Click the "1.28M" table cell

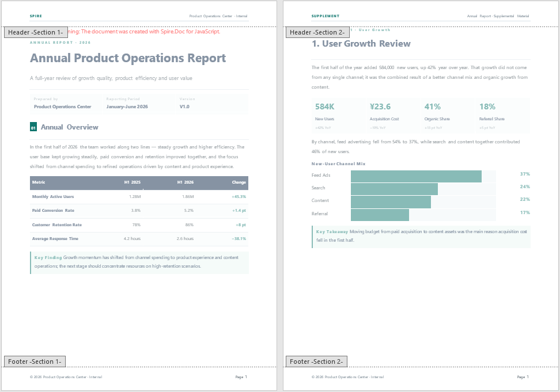click(135, 196)
